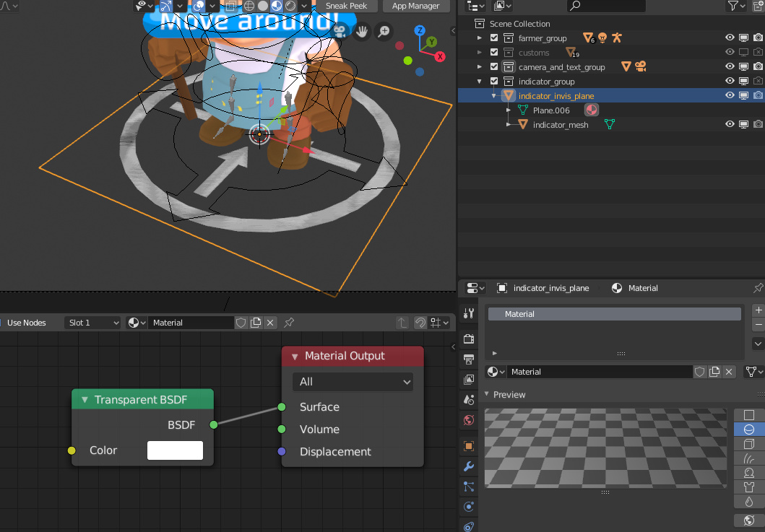The height and width of the screenshot is (532, 765).
Task: Switch to material preview shading
Action: pyautogui.click(x=277, y=6)
